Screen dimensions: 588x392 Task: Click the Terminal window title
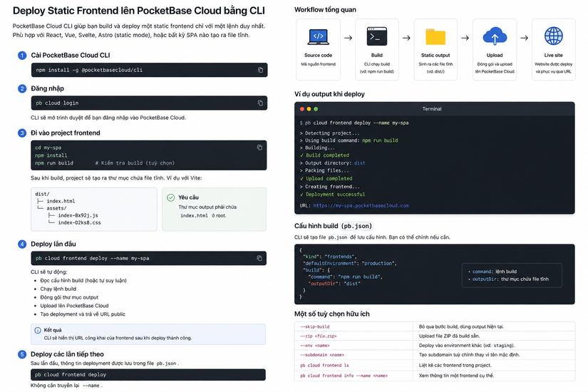click(x=432, y=109)
